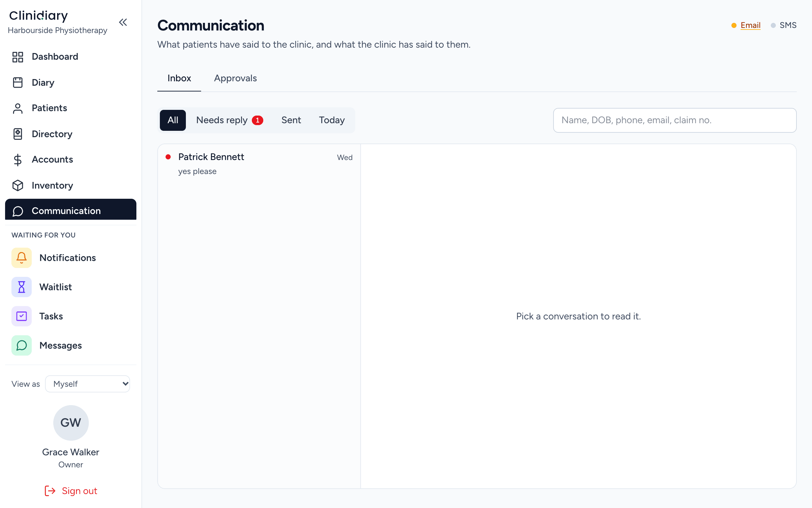The height and width of the screenshot is (508, 812).
Task: Filter by Needs reply
Action: tap(230, 120)
